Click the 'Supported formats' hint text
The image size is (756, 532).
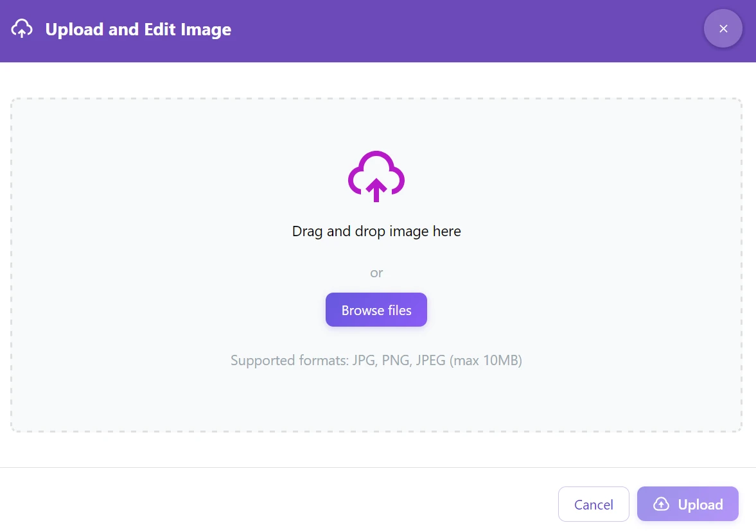point(289,361)
